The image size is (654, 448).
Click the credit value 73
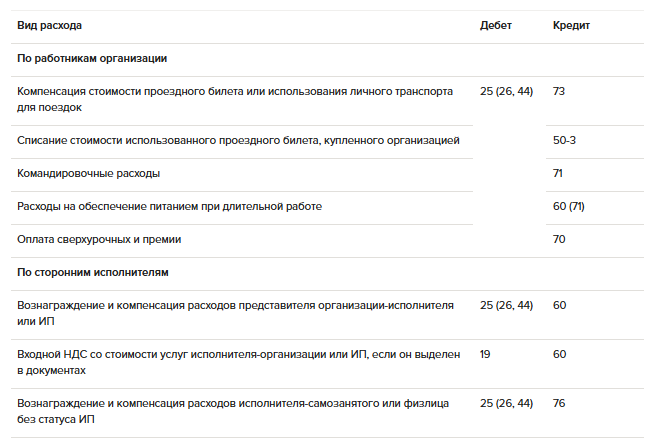(x=559, y=91)
